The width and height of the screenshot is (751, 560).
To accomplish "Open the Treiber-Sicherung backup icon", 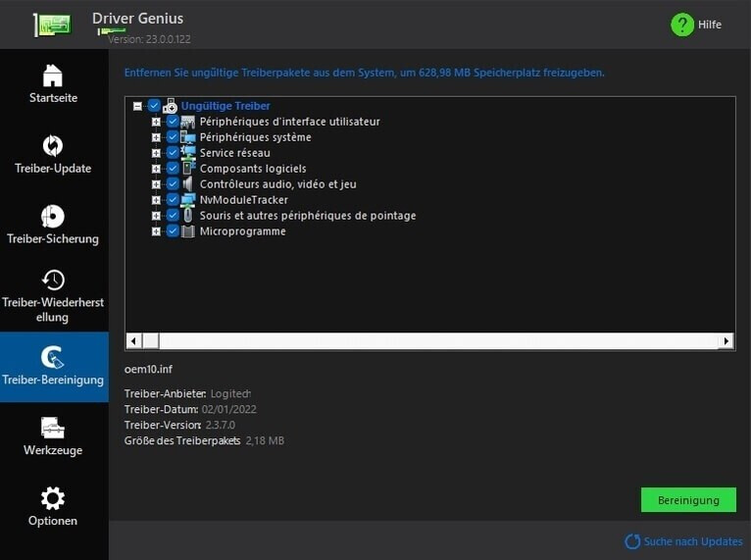I will [53, 217].
